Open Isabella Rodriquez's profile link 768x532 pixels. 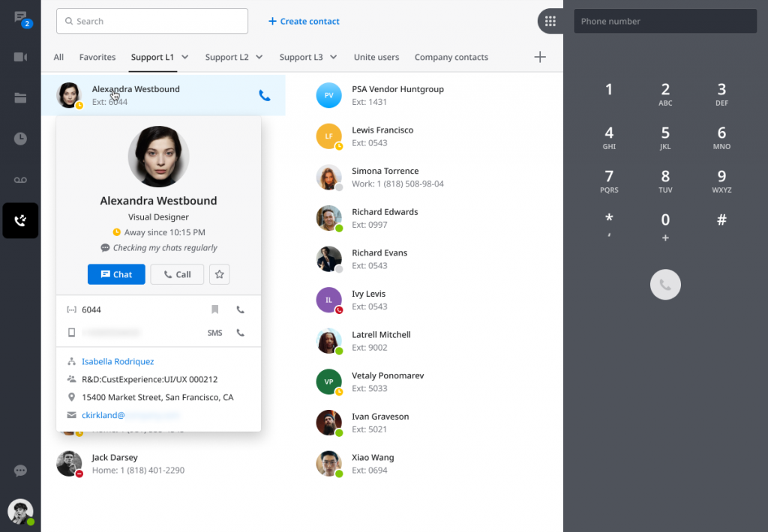click(x=118, y=361)
